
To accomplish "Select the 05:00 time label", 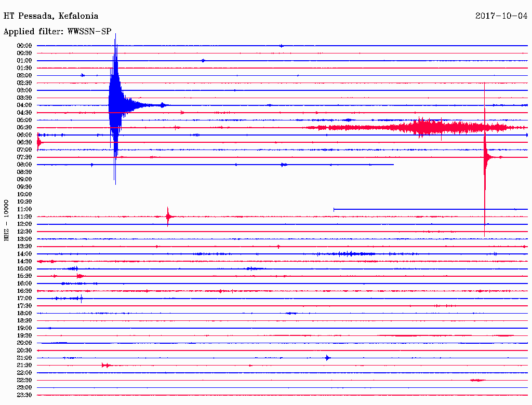I will pyautogui.click(x=24, y=120).
